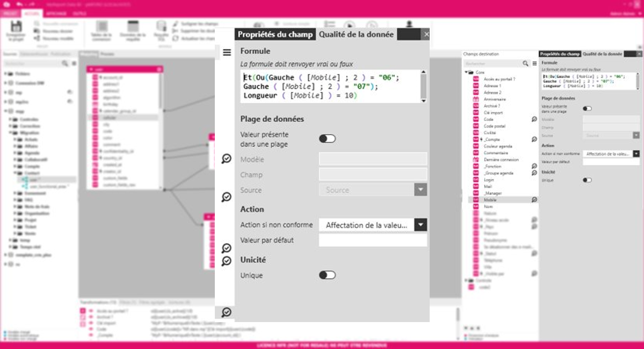Collapse the Core folder in Champs destination
This screenshot has width=644, height=349.
tap(466, 72)
